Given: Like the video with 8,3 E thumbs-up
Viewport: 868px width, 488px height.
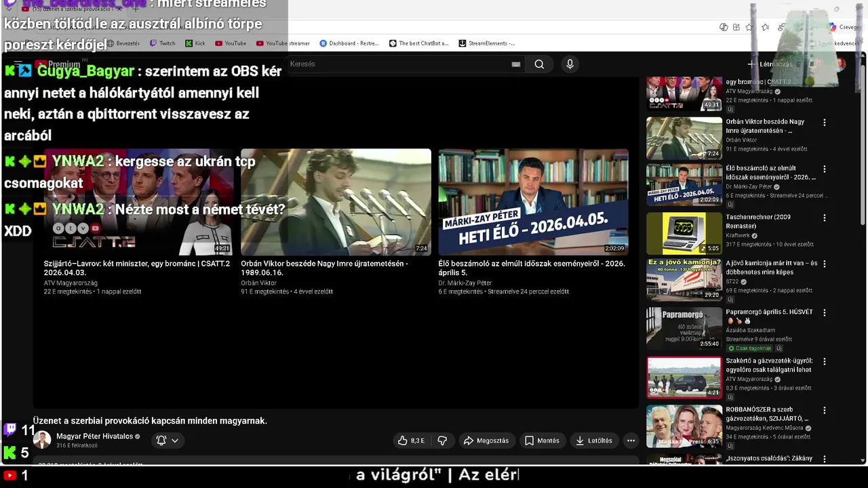Looking at the screenshot, I should (412, 441).
